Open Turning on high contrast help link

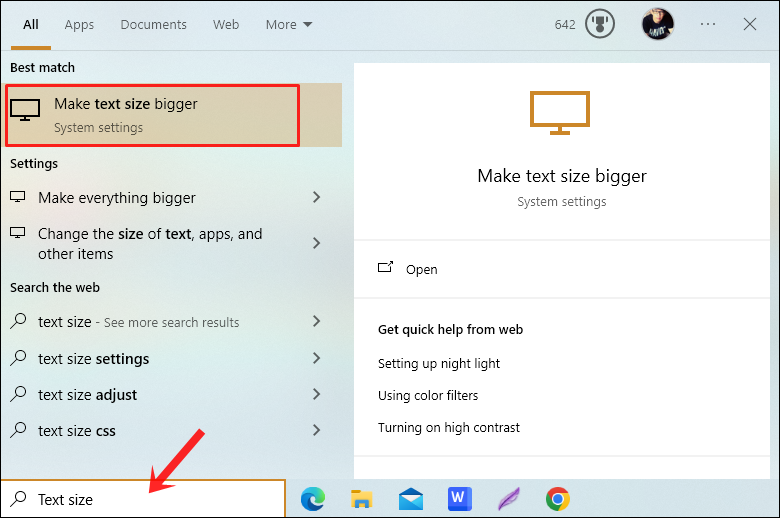click(449, 427)
